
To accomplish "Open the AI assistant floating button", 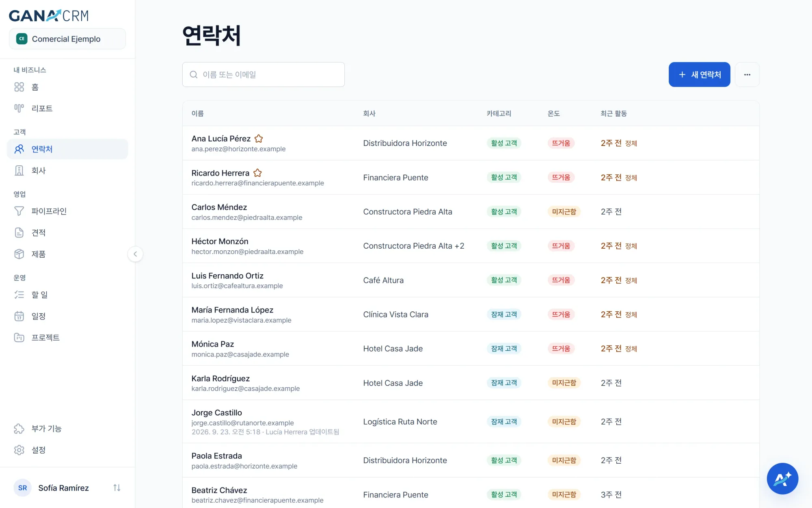I will (x=782, y=478).
